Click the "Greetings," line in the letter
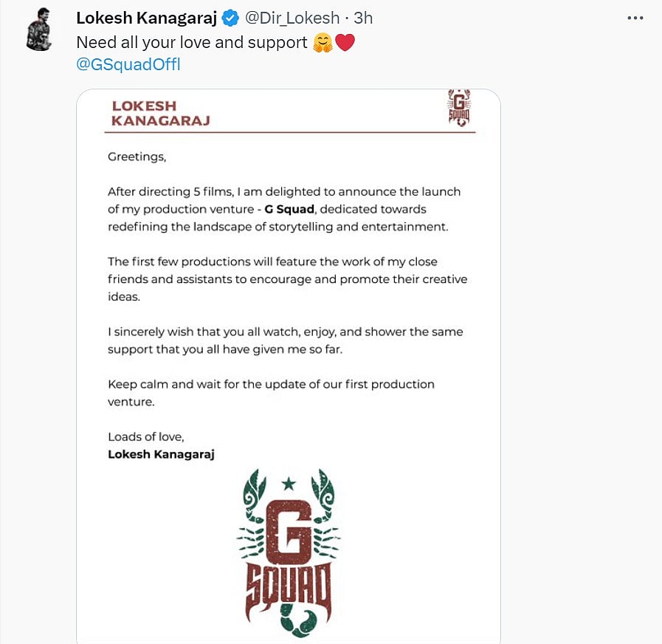Image resolution: width=662 pixels, height=644 pixels. click(137, 156)
